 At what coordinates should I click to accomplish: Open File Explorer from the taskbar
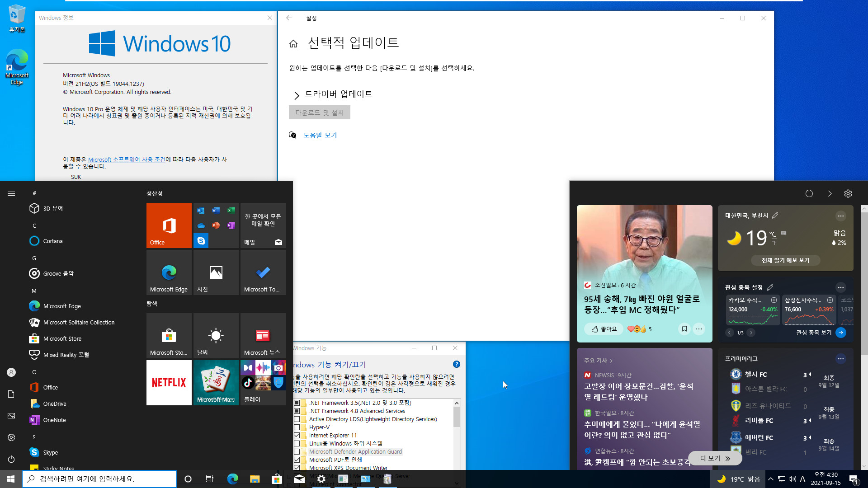pos(255,479)
